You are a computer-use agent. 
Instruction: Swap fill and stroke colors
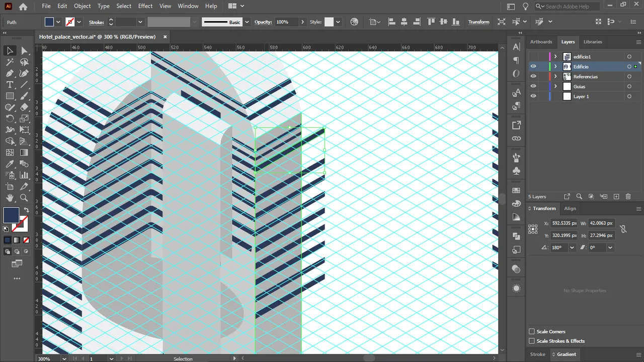coord(26,209)
